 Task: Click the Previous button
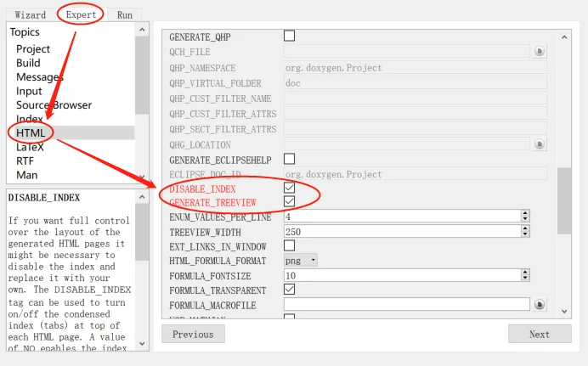coord(193,334)
